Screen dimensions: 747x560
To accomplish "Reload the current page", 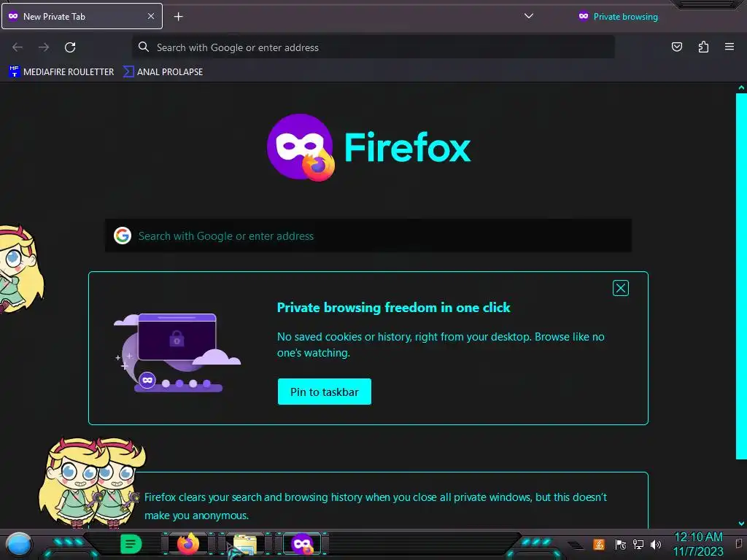I will click(70, 47).
